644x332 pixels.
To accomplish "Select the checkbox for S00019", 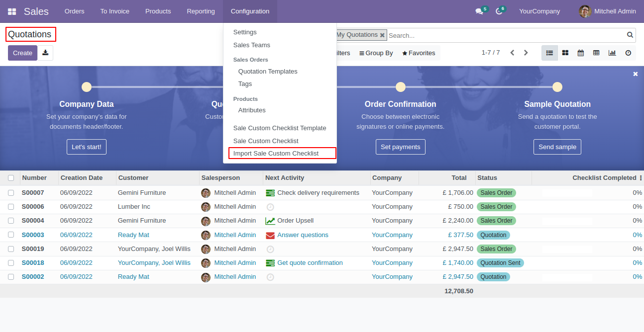I will [x=11, y=249].
